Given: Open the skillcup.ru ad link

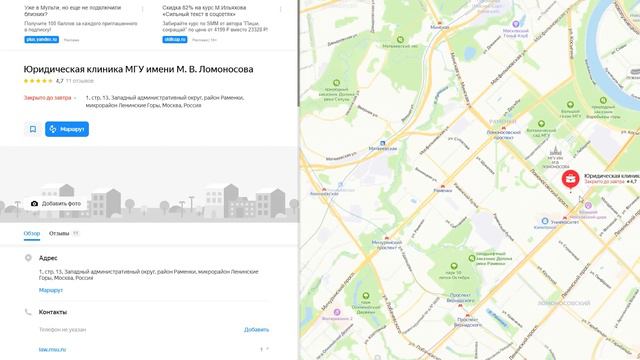Looking at the screenshot, I should point(175,40).
